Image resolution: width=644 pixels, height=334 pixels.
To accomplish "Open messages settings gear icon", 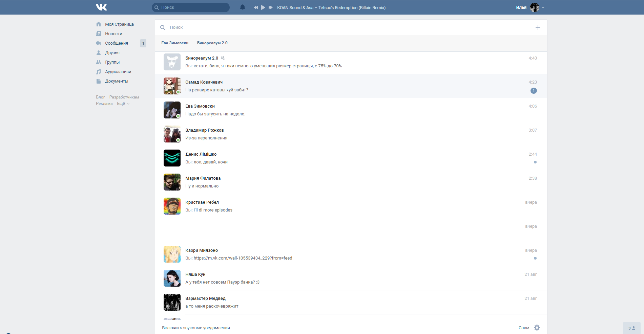I will pos(537,328).
